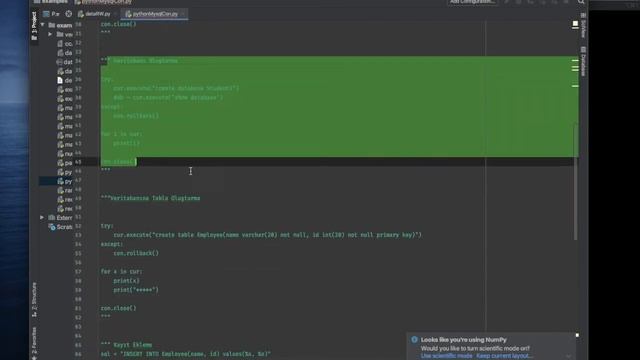Viewport: 640px width, 360px height.
Task: Click the 'Kayıt Ekleme' comment line
Action: click(127, 345)
